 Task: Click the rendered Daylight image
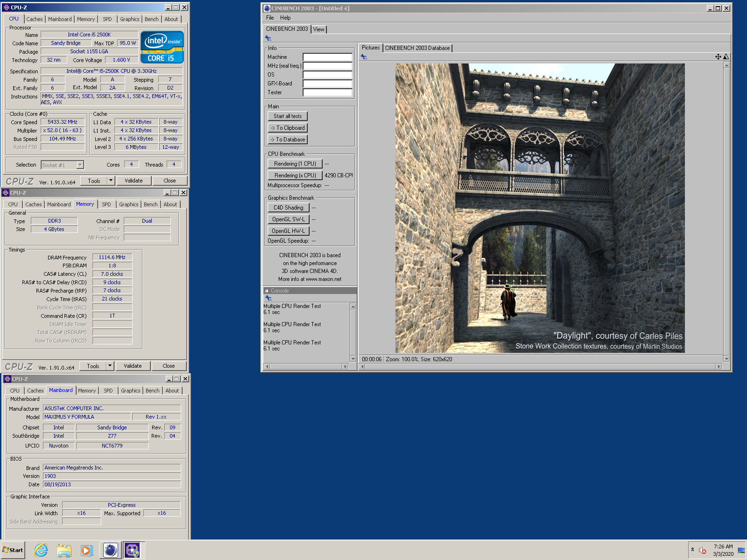[540, 208]
